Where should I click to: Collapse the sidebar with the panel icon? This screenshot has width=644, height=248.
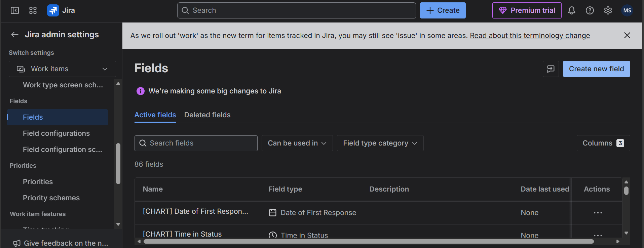tap(15, 10)
